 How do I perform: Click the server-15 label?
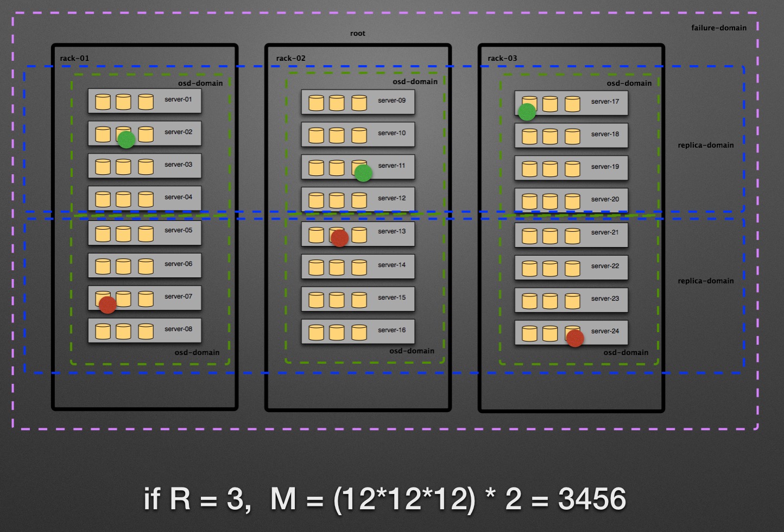click(x=391, y=297)
